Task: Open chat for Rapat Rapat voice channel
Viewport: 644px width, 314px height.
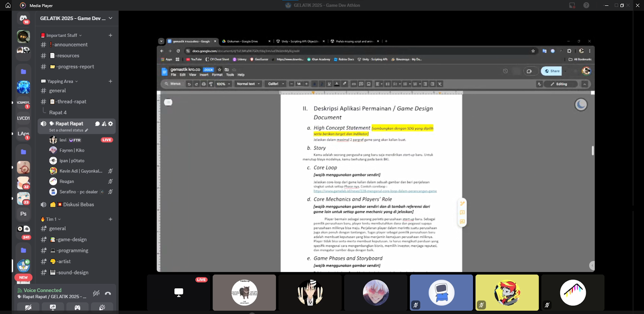Action: point(97,124)
